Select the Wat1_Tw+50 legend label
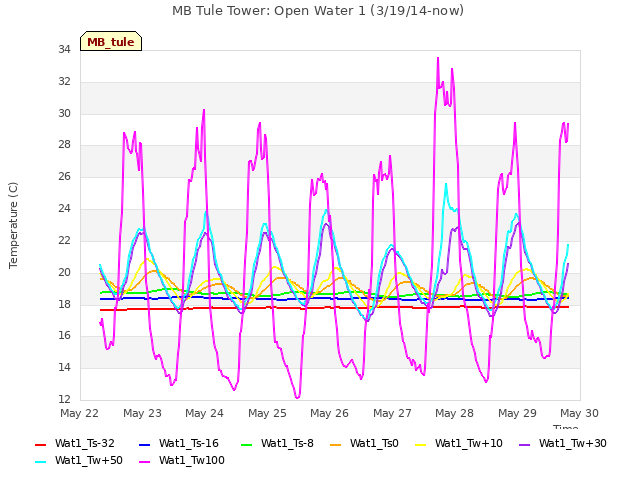640x480 pixels. (x=89, y=461)
